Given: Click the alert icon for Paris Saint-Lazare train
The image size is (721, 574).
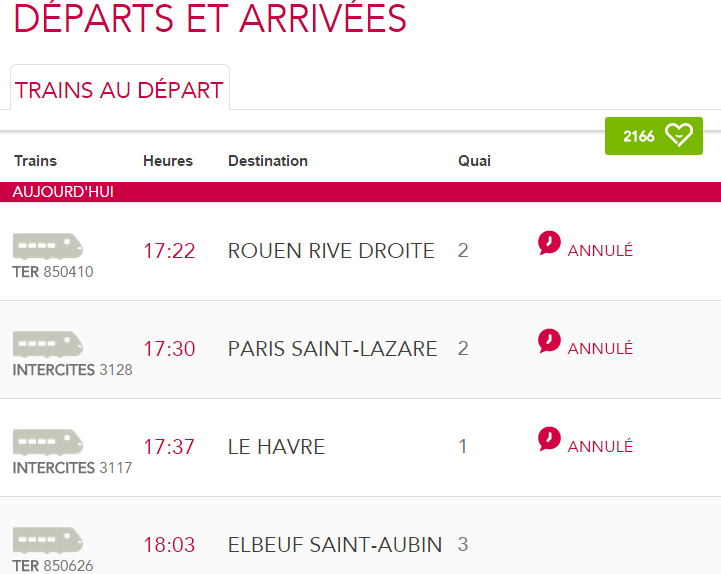Looking at the screenshot, I should 549,341.
